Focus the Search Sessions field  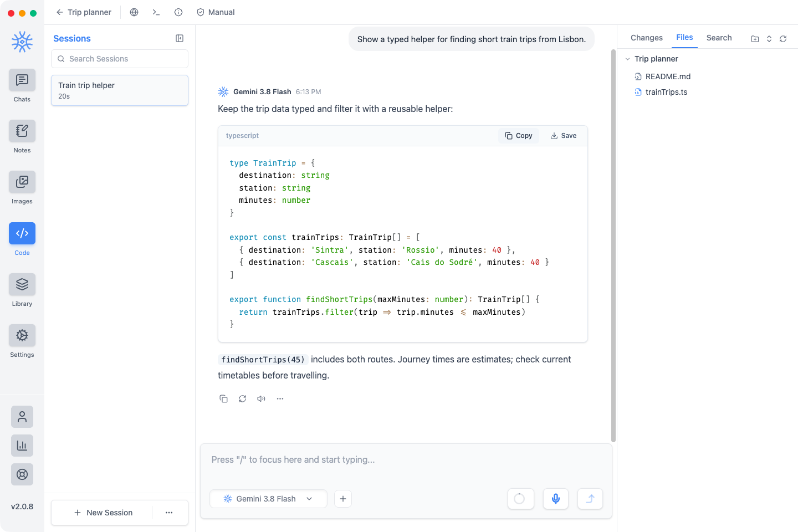pyautogui.click(x=120, y=59)
